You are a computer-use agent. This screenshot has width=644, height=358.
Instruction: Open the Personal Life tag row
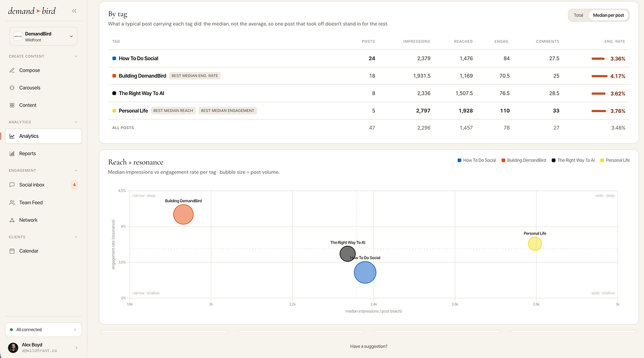[368, 111]
